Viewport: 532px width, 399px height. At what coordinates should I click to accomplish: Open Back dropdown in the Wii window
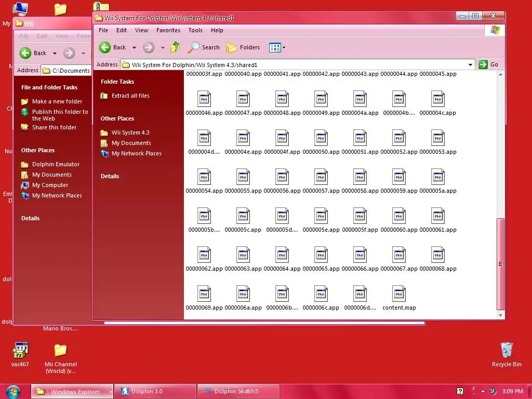click(55, 54)
